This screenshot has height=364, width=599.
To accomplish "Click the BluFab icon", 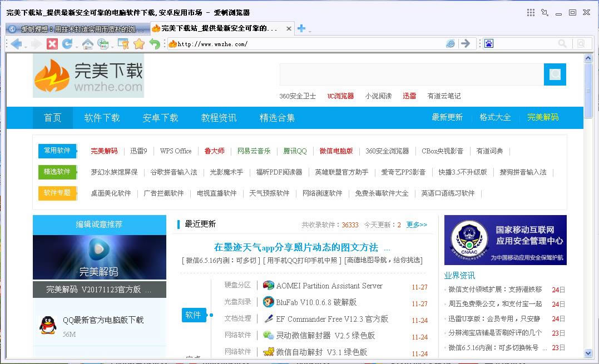I will (x=269, y=302).
